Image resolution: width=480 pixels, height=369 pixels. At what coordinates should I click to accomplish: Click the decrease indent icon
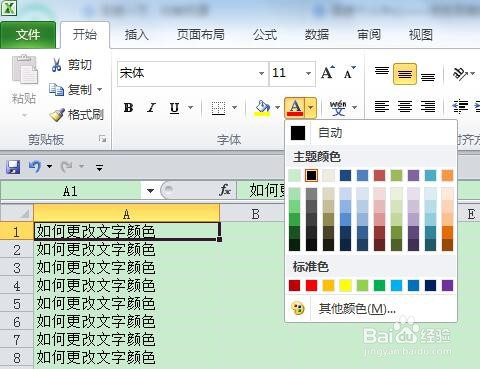[460, 107]
